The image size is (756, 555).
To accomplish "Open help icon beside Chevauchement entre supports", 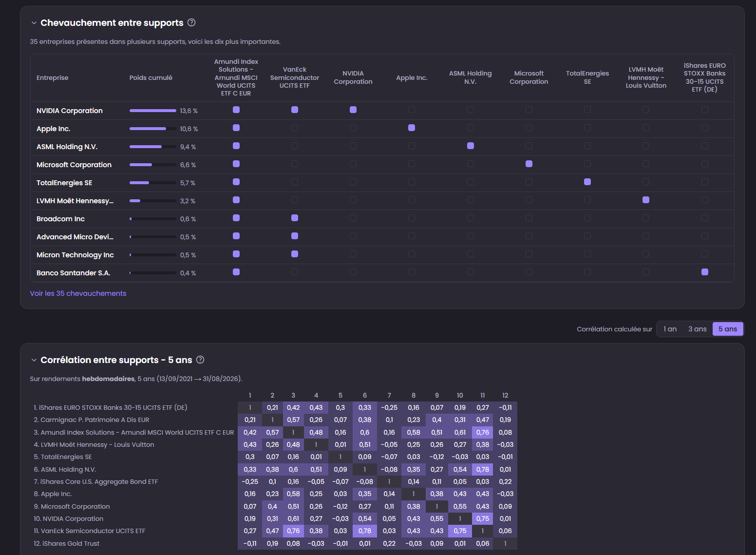I will [191, 22].
